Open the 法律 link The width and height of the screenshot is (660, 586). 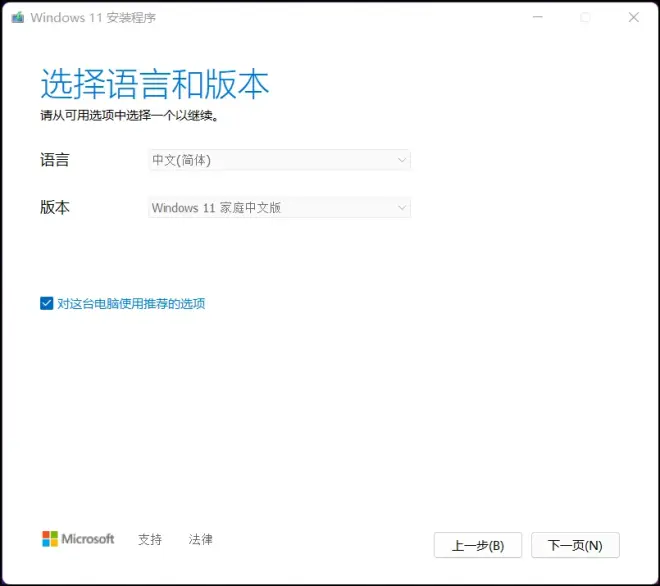click(x=200, y=539)
